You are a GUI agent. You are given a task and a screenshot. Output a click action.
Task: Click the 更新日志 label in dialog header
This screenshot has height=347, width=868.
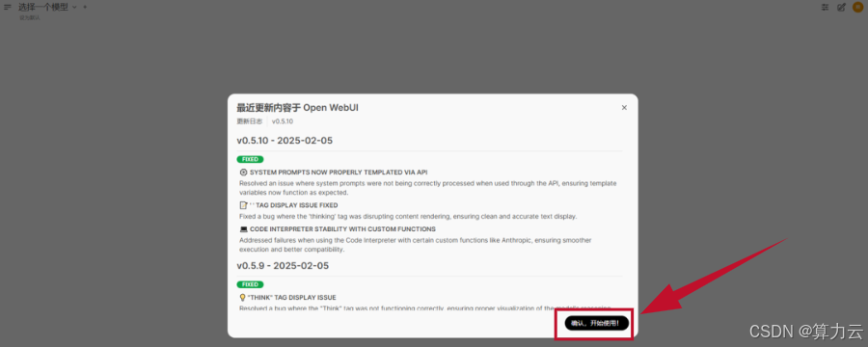(250, 121)
